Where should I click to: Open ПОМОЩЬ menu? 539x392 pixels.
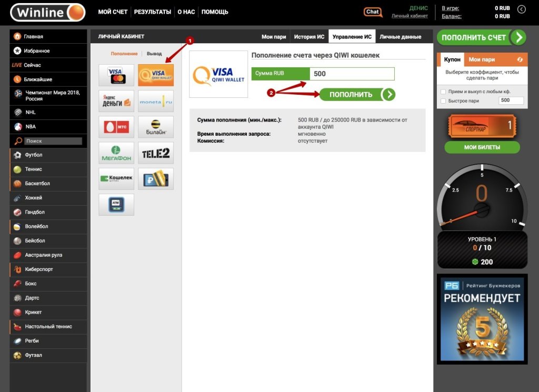pyautogui.click(x=215, y=12)
